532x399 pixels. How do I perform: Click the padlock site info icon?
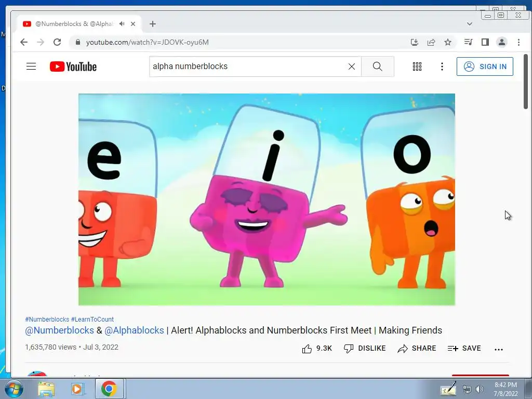(x=78, y=42)
